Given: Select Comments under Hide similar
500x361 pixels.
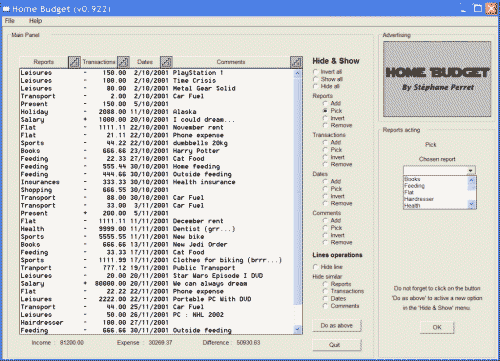Looking at the screenshot, I should (325, 306).
